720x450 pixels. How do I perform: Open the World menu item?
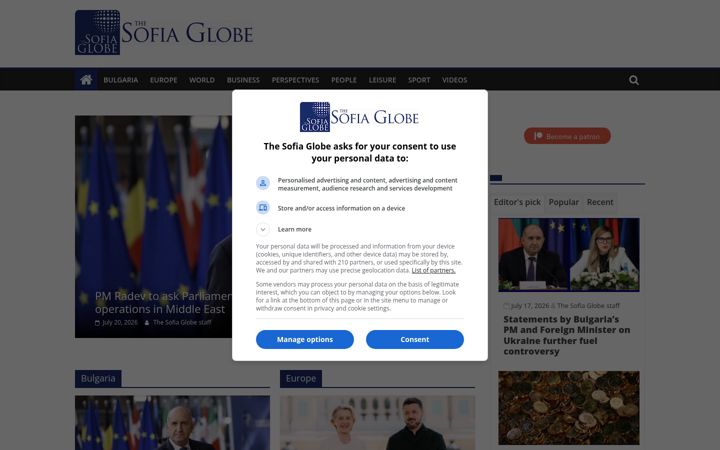click(202, 80)
